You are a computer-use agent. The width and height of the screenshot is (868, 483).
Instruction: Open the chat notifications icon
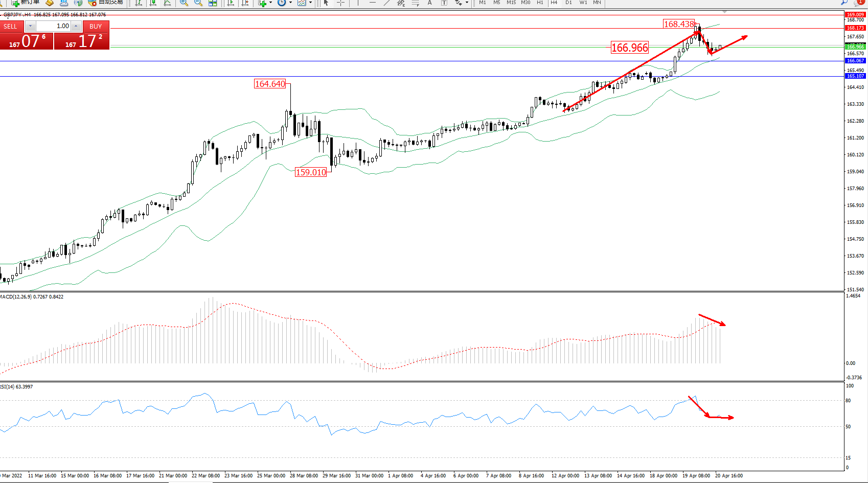point(858,3)
